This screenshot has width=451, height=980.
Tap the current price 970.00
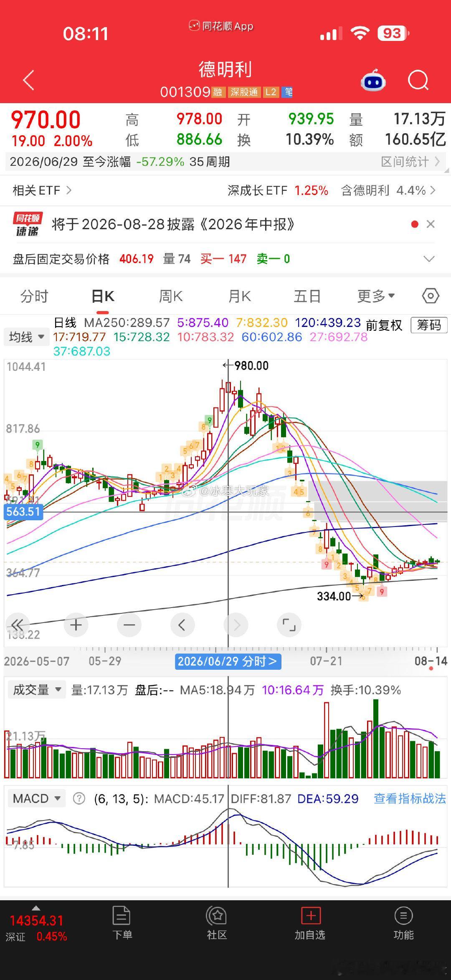click(46, 120)
